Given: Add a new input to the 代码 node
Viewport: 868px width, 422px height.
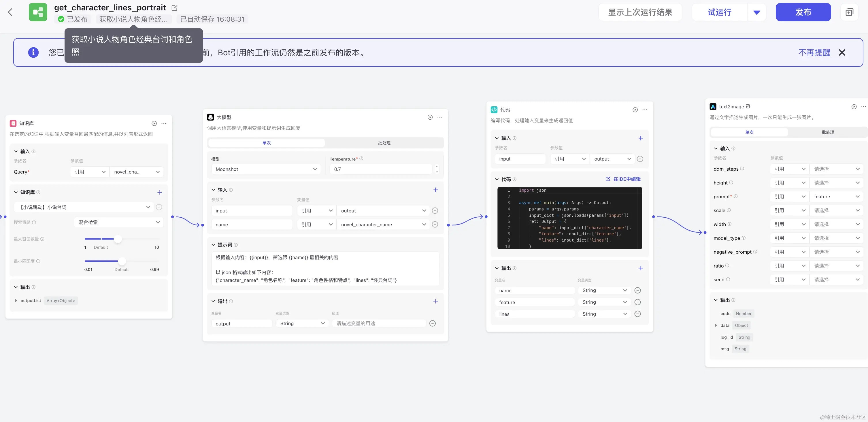Looking at the screenshot, I should pos(640,138).
